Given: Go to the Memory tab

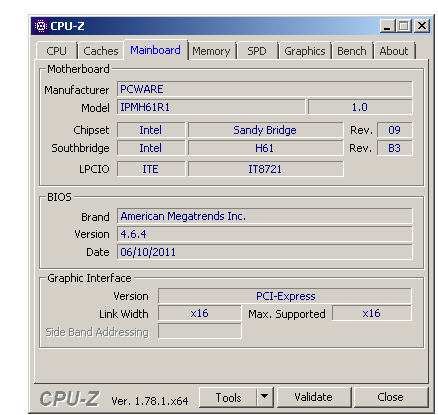Looking at the screenshot, I should [211, 51].
